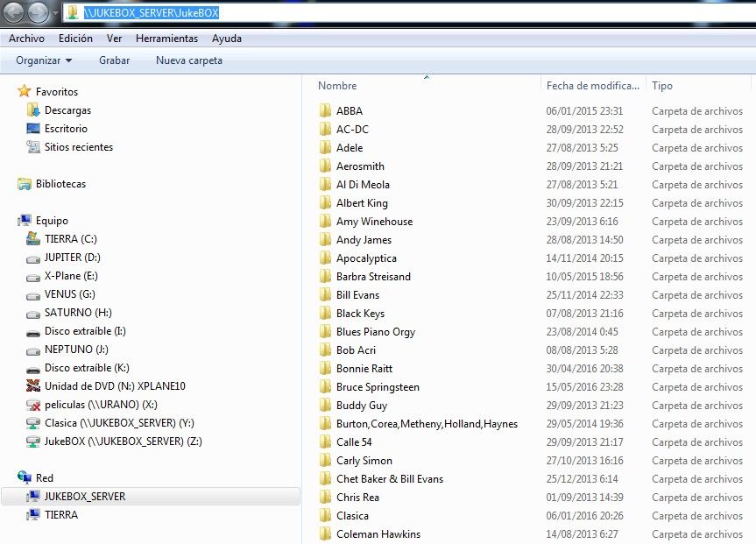The image size is (756, 544).
Task: Click the disconnected peliculas network drive icon
Action: click(x=33, y=404)
